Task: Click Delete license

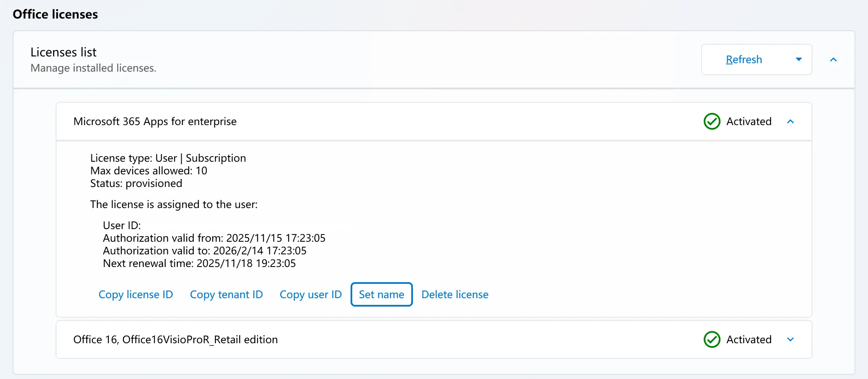Action: tap(455, 294)
